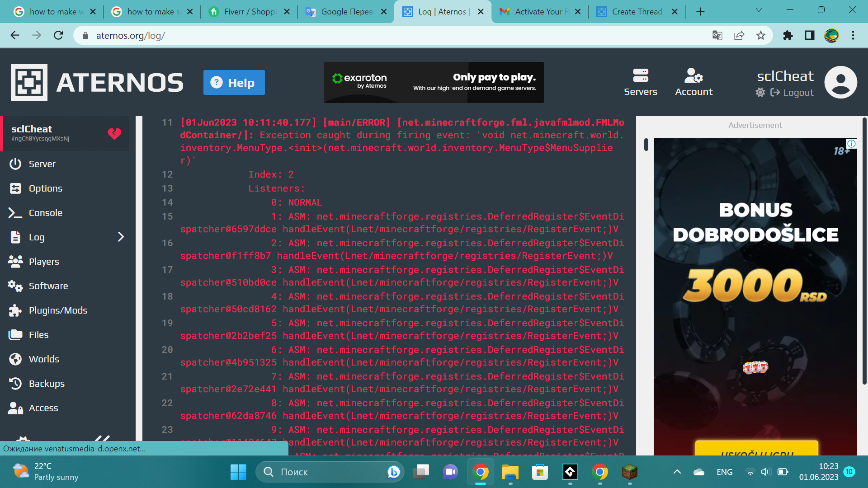The image size is (868, 488).
Task: Open the tab search dropdown
Action: pos(759,10)
